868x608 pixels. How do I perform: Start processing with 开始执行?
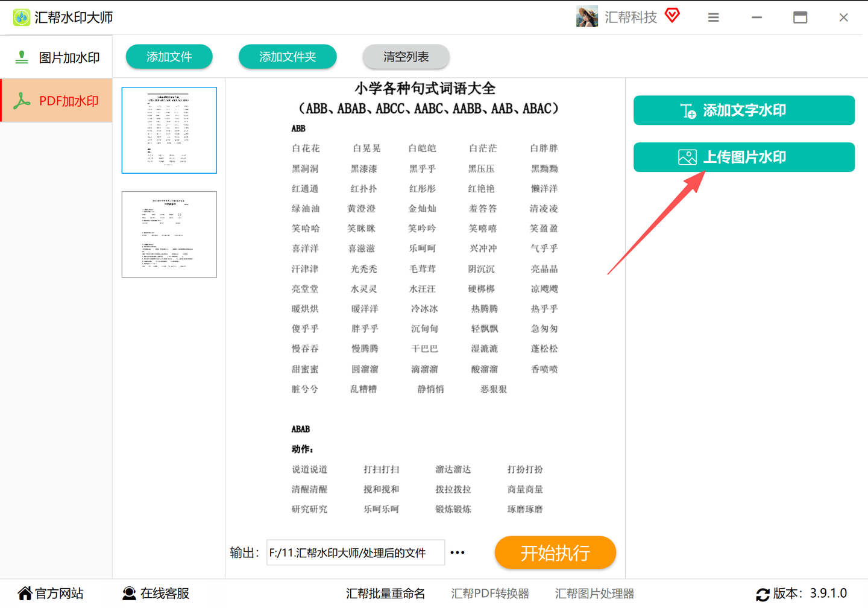pyautogui.click(x=555, y=553)
